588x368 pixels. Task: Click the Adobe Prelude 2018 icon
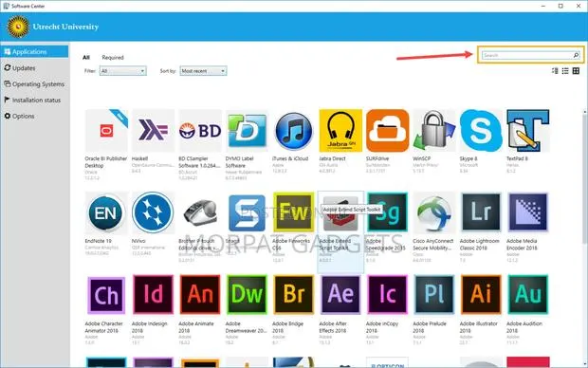pos(434,295)
